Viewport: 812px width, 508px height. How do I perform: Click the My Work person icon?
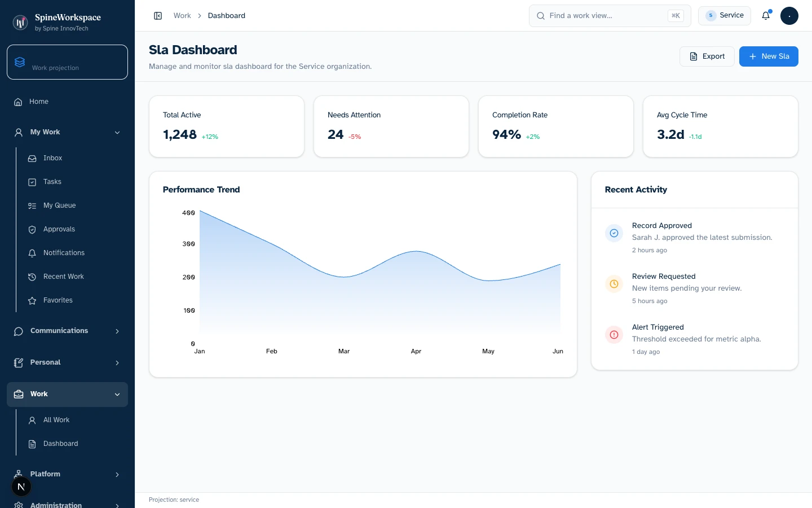coord(19,132)
